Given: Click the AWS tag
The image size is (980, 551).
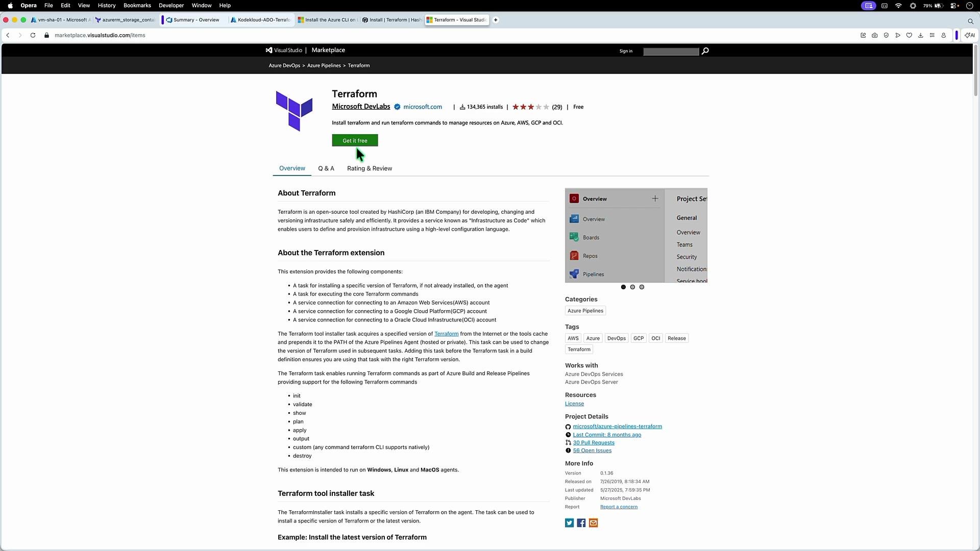Looking at the screenshot, I should pos(573,338).
